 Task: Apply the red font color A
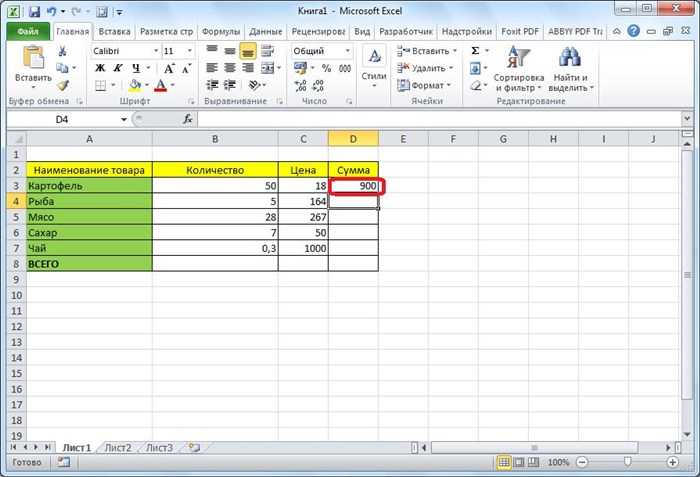click(161, 85)
